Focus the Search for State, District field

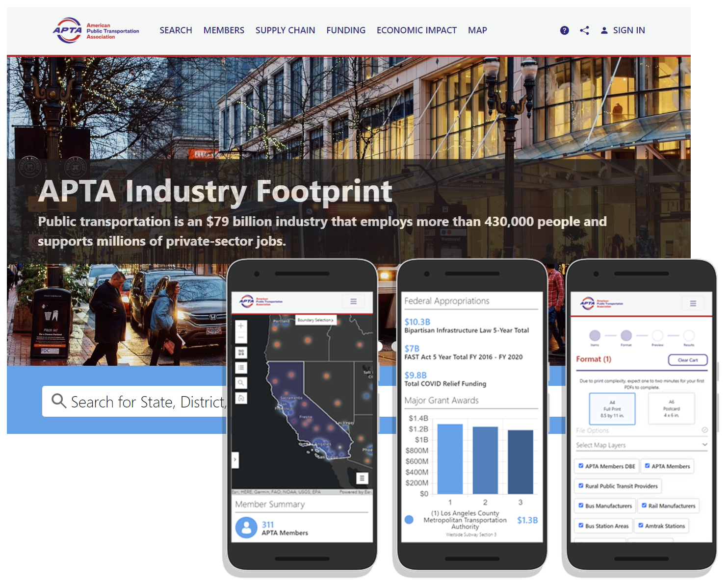pos(135,401)
